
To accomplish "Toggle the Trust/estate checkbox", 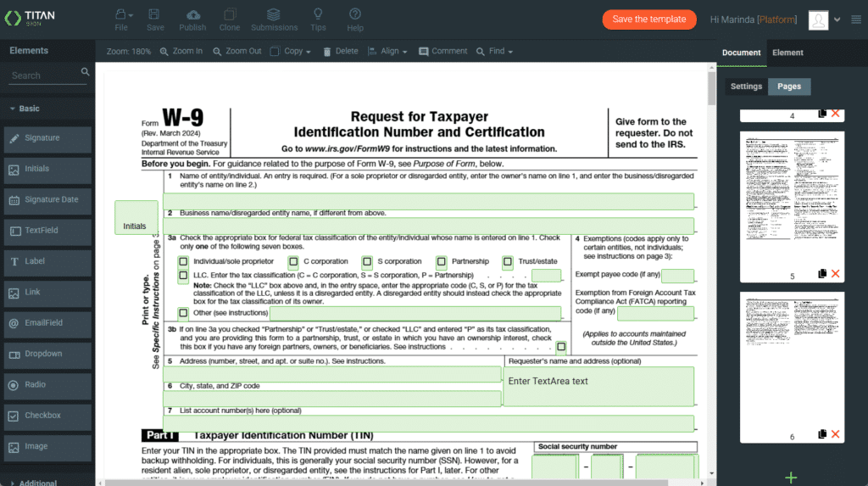I will pyautogui.click(x=508, y=262).
